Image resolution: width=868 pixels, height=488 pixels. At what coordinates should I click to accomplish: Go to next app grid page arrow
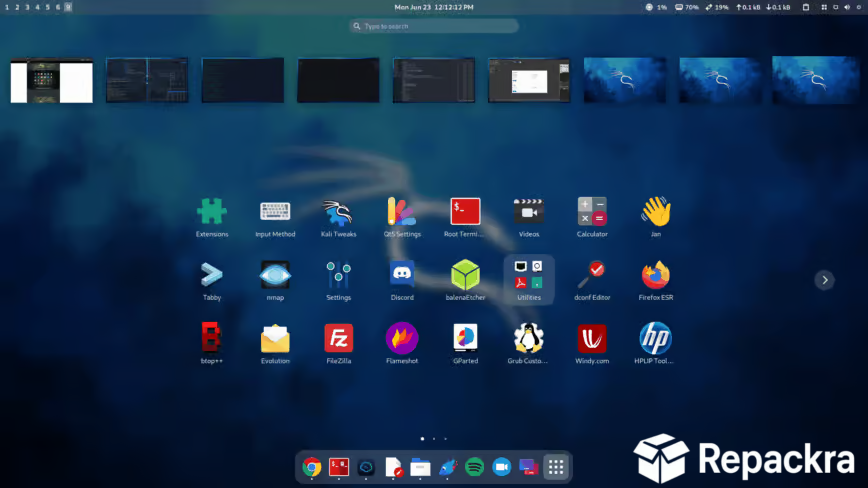[824, 280]
